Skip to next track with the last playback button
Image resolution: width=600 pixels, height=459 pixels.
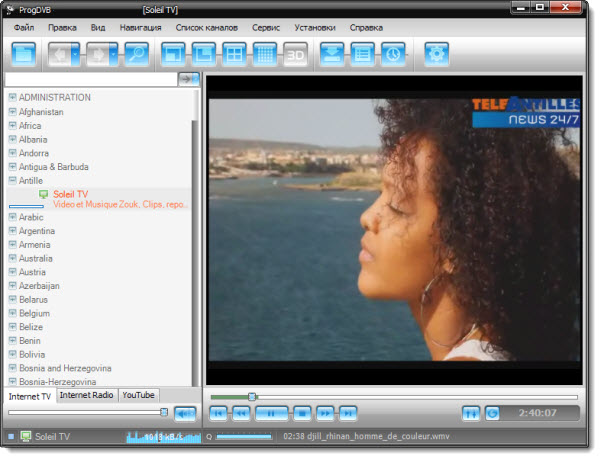pyautogui.click(x=347, y=412)
